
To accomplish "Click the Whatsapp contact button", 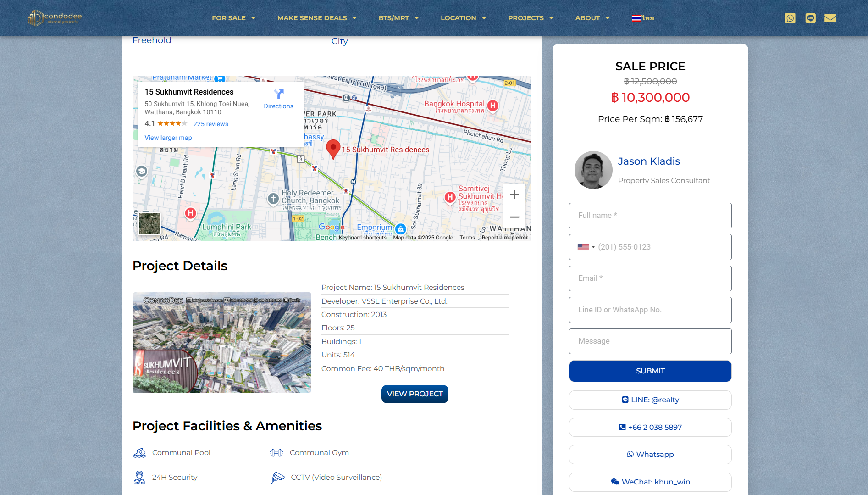I will [x=650, y=455].
